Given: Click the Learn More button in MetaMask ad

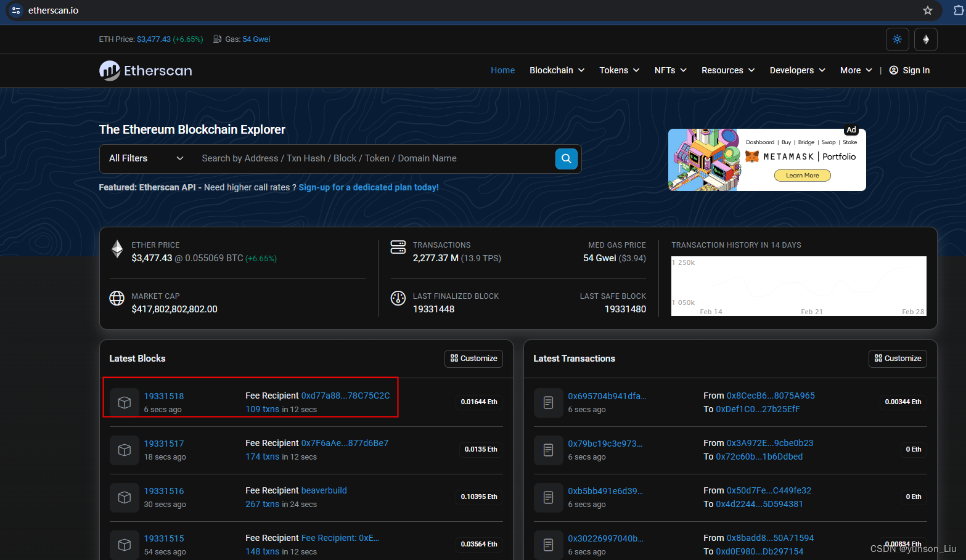Looking at the screenshot, I should pos(802,176).
